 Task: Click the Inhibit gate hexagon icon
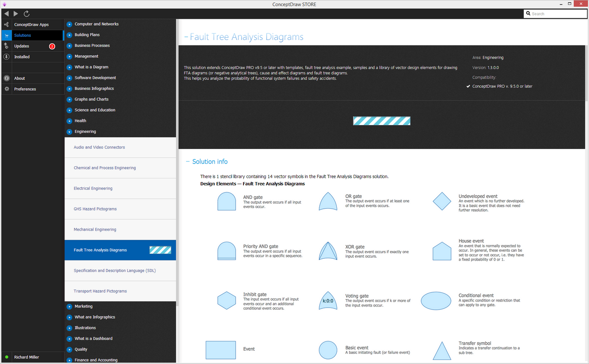[226, 301]
